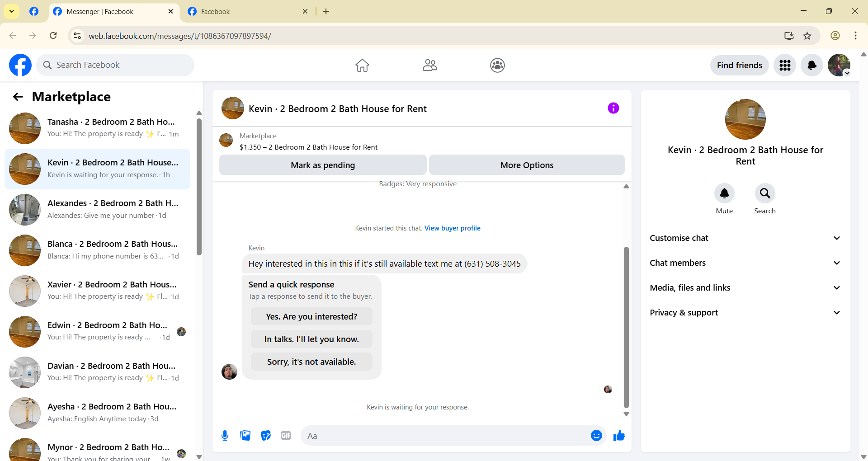
Task: Click large listing photo in right panel
Action: 745,119
